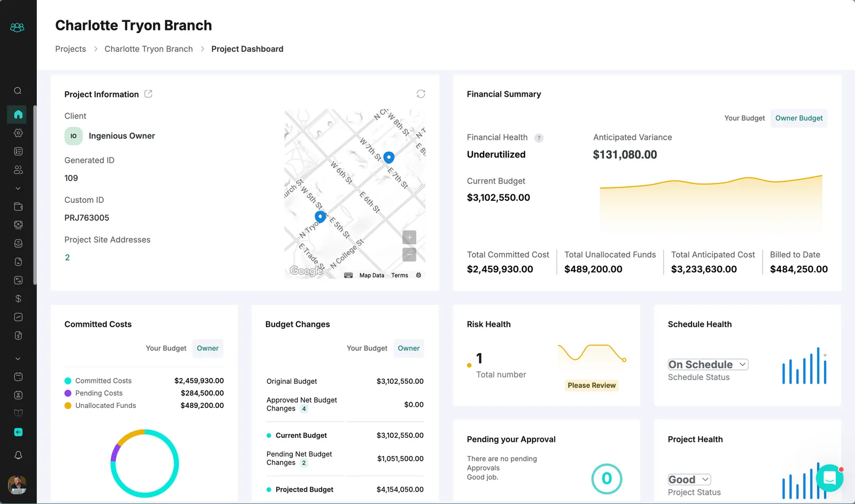Open the list icon in sidebar
Screen dimensions: 855x504
(18, 152)
